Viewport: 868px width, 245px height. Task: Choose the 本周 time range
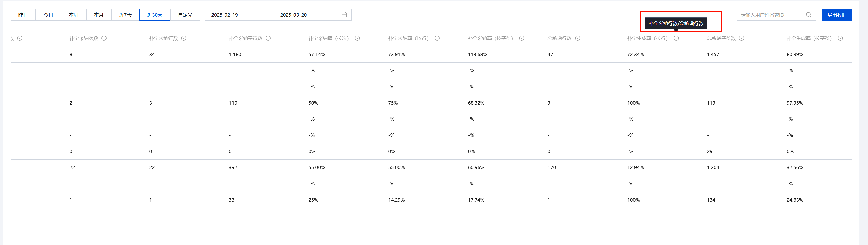click(73, 15)
